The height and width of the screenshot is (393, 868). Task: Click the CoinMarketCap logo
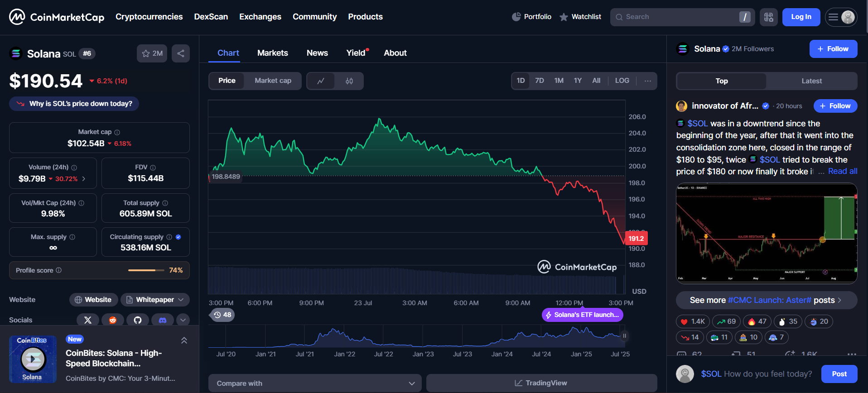coord(57,17)
